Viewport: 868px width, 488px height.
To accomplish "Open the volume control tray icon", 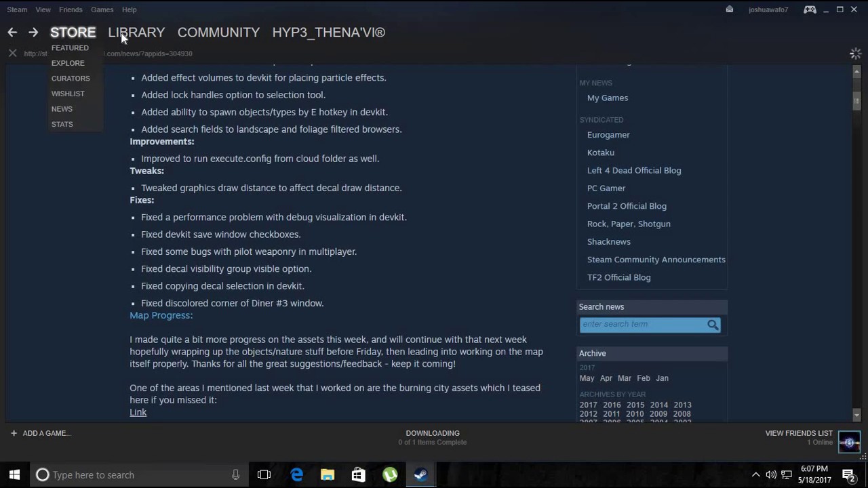I will 771,475.
